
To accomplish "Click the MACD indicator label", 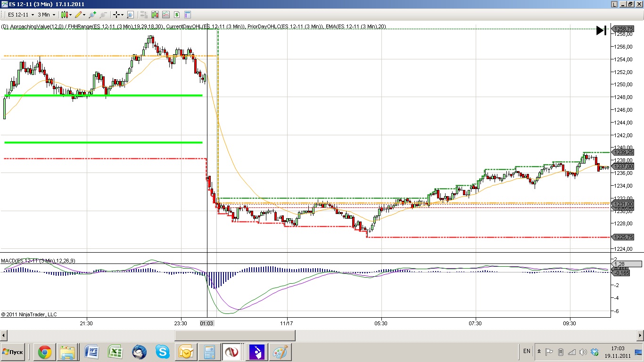I will coord(38,261).
